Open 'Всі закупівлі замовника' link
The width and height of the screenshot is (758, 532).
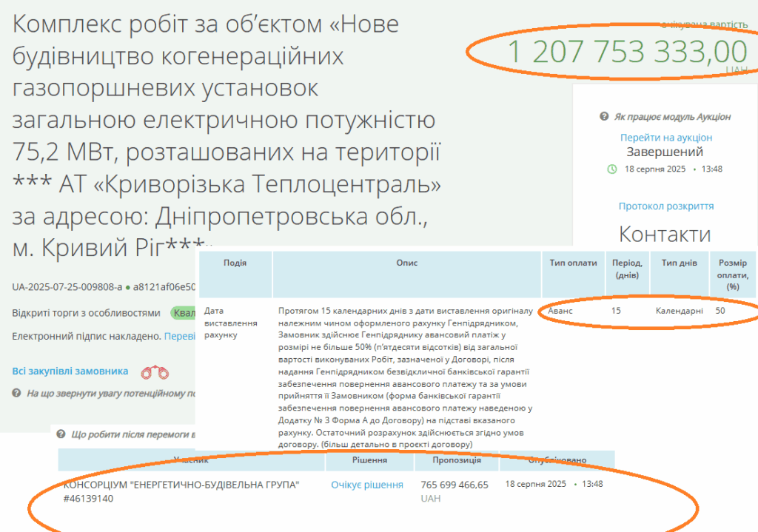[x=70, y=371]
